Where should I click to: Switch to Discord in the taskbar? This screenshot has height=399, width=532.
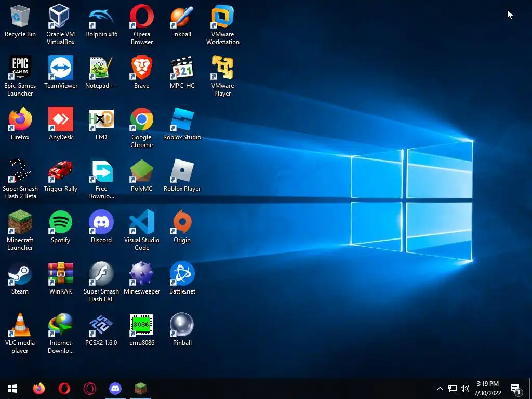pyautogui.click(x=115, y=389)
